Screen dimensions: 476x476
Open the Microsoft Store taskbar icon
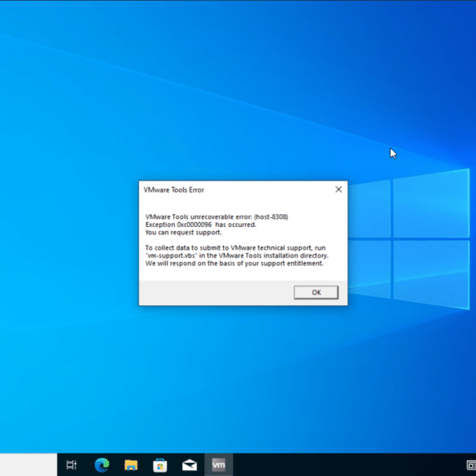[160, 465]
